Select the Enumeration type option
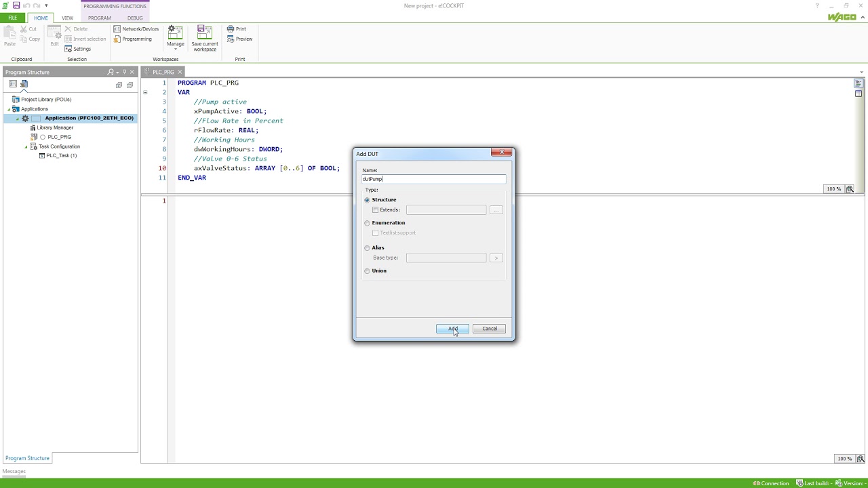 pos(368,223)
